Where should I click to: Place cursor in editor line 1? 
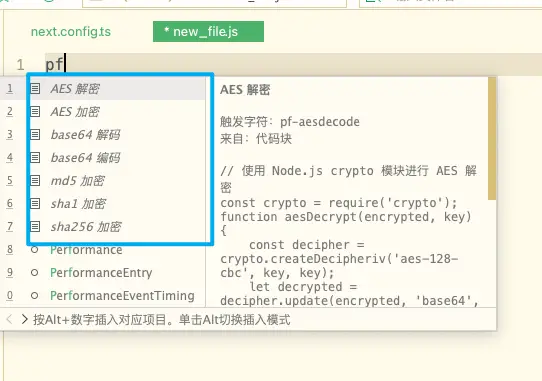click(x=294, y=64)
